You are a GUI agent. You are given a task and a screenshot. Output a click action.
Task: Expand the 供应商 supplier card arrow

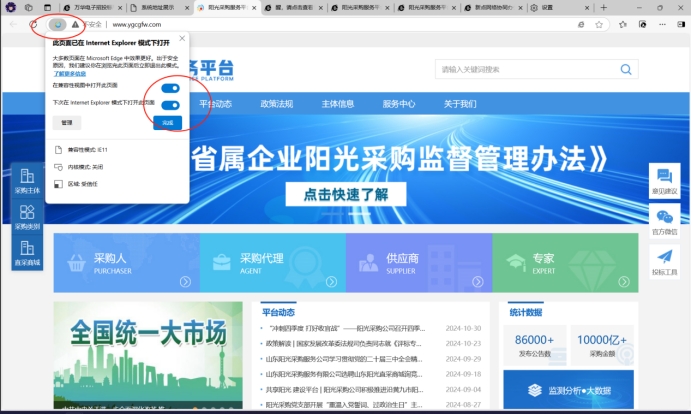tap(477, 279)
